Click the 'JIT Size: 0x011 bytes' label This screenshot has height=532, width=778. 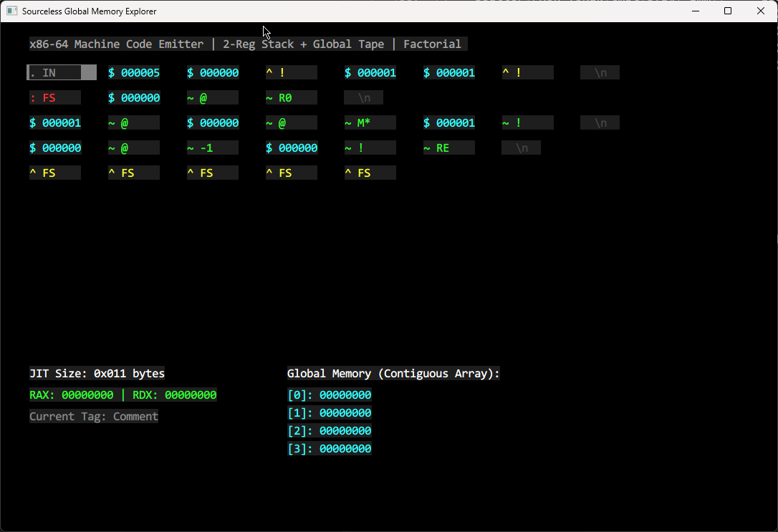coord(97,374)
